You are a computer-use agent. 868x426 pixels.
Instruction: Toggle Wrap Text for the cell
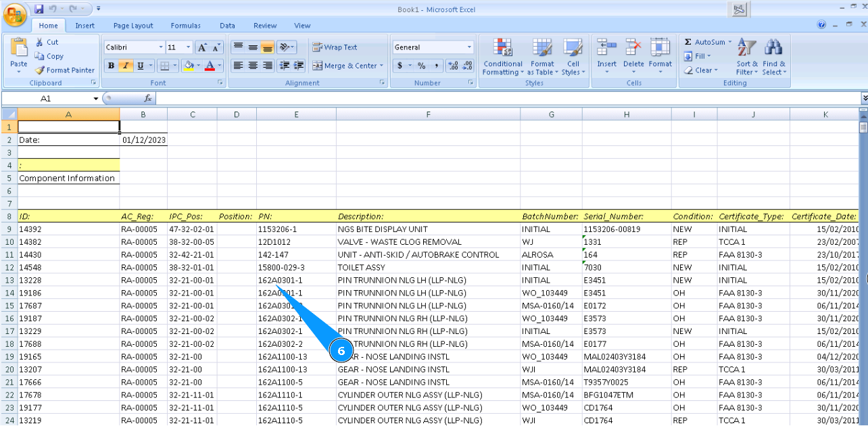[335, 47]
